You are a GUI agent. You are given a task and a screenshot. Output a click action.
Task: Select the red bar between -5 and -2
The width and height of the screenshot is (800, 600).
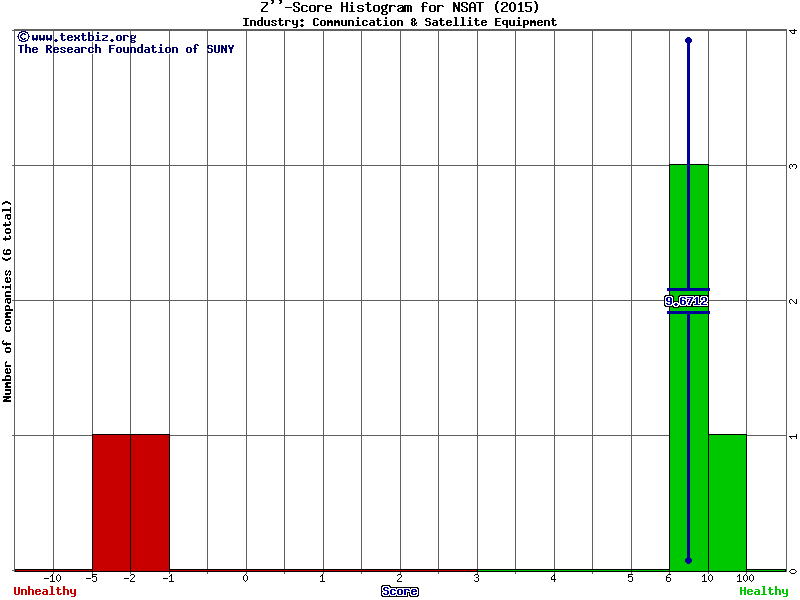click(111, 503)
